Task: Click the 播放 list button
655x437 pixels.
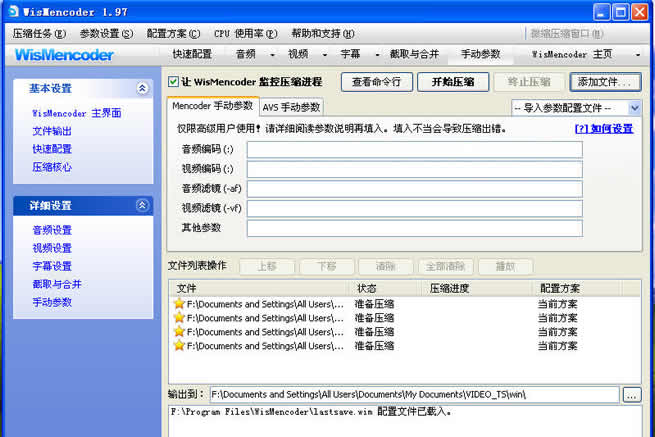Action: (505, 266)
